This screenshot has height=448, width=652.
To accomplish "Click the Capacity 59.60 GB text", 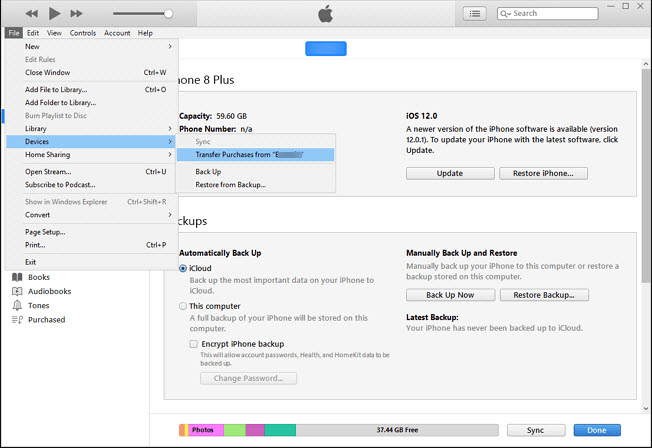I will 213,116.
